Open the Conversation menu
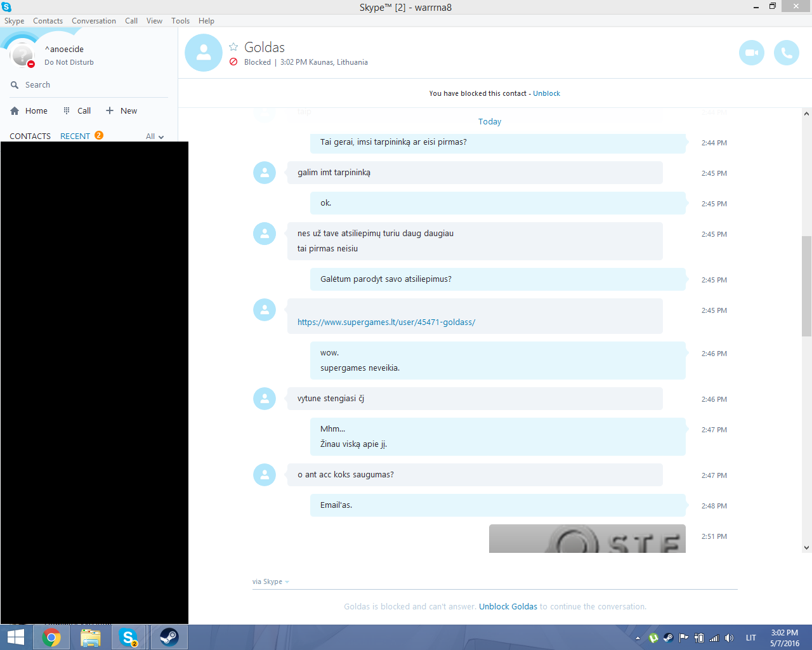Screen dimensions: 812x650 pyautogui.click(x=94, y=21)
